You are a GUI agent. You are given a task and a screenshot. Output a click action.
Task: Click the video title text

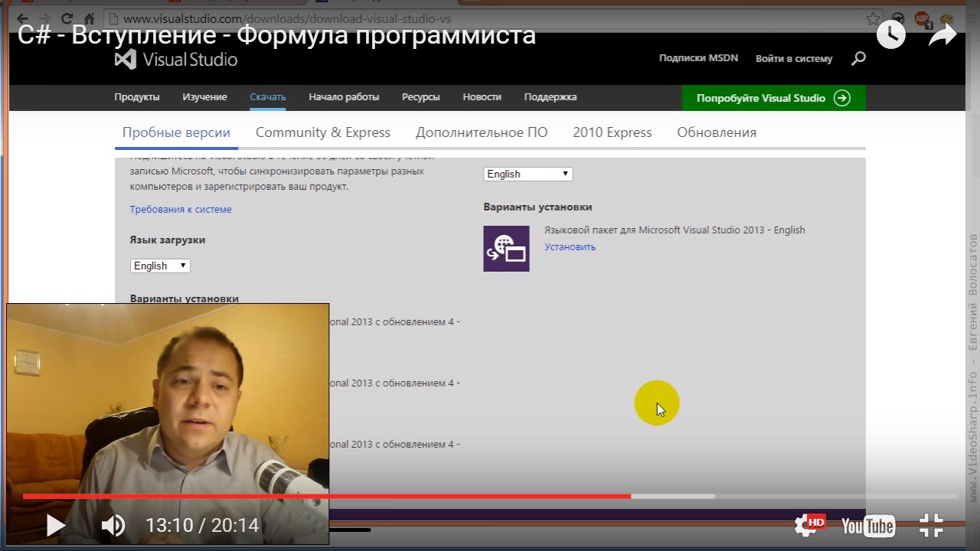[276, 35]
